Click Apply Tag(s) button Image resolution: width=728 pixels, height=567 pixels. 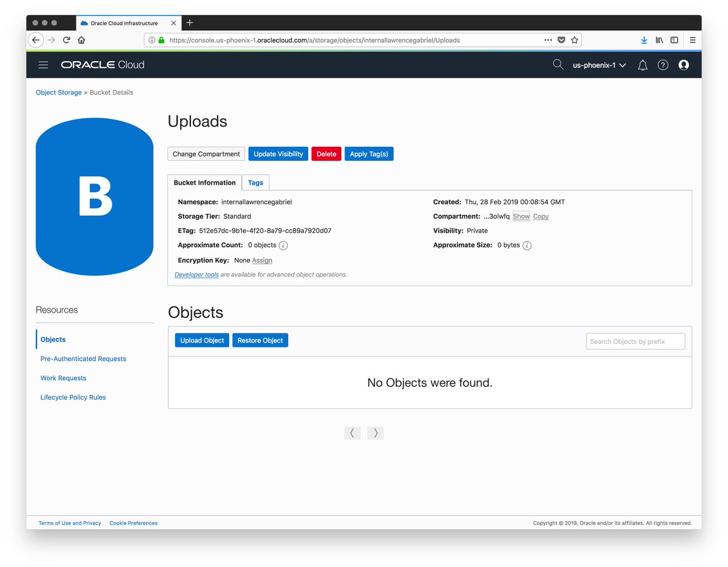369,154
